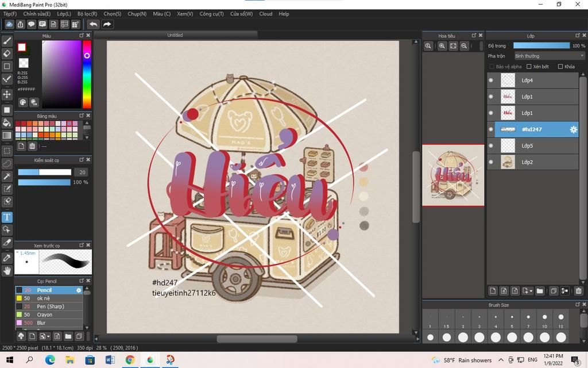
Task: Select the Magic Wand tool
Action: (7, 176)
